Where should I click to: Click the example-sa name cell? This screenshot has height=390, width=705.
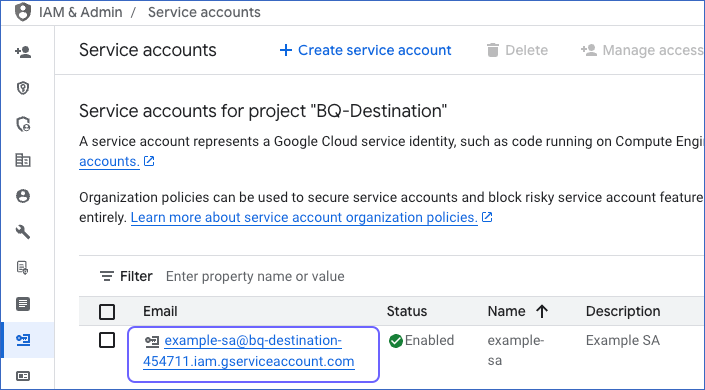click(x=516, y=350)
